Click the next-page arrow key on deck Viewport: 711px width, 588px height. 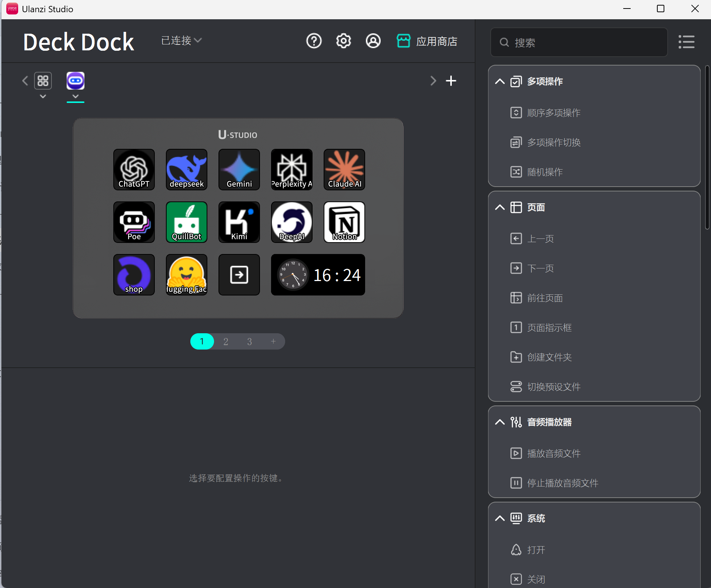(x=239, y=274)
